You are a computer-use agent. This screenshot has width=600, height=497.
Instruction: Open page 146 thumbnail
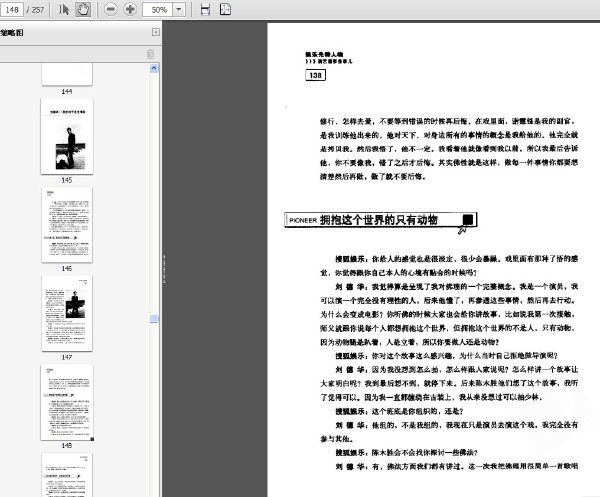pyautogui.click(x=67, y=225)
